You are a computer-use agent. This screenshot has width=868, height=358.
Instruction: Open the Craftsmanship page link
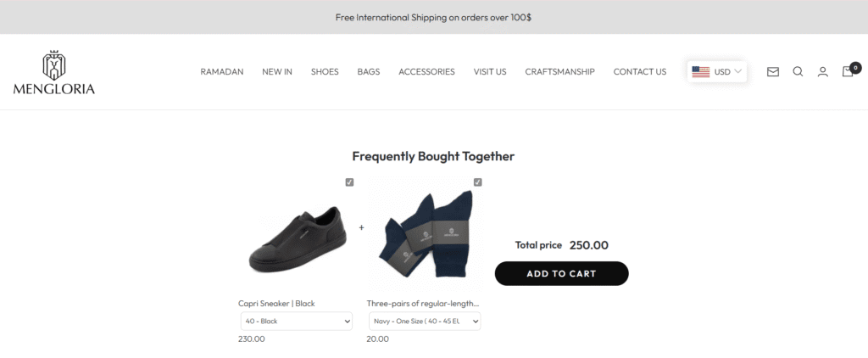pyautogui.click(x=559, y=72)
